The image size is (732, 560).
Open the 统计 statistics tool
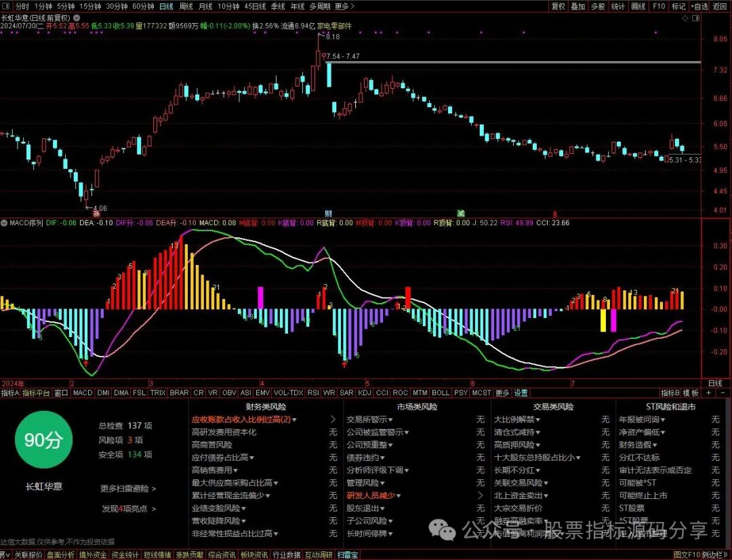tap(618, 6)
